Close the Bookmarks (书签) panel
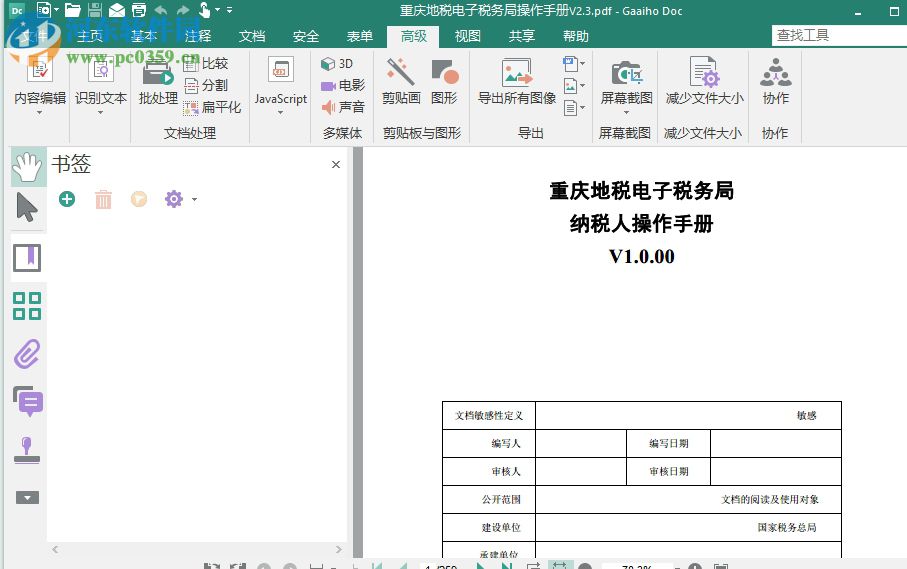The height and width of the screenshot is (569, 907). 335,165
